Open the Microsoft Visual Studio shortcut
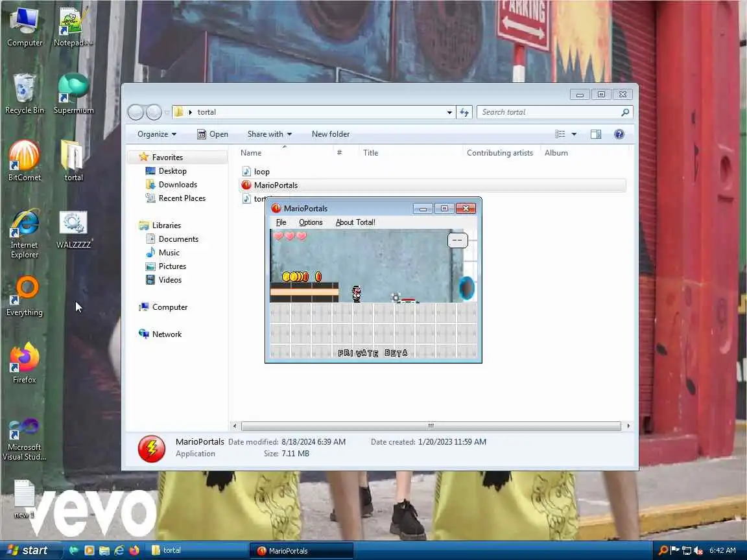The height and width of the screenshot is (560, 747). point(24,439)
